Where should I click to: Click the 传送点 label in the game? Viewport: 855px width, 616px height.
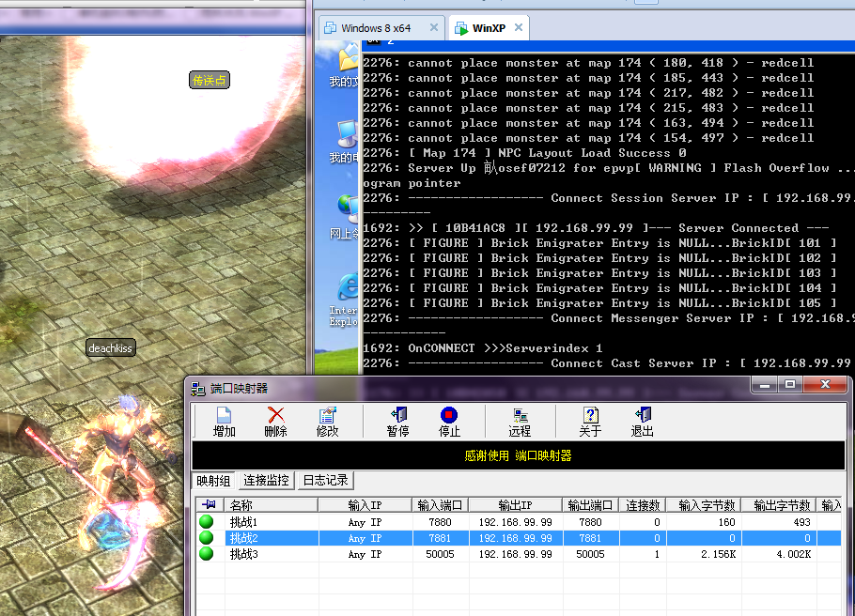(x=210, y=81)
